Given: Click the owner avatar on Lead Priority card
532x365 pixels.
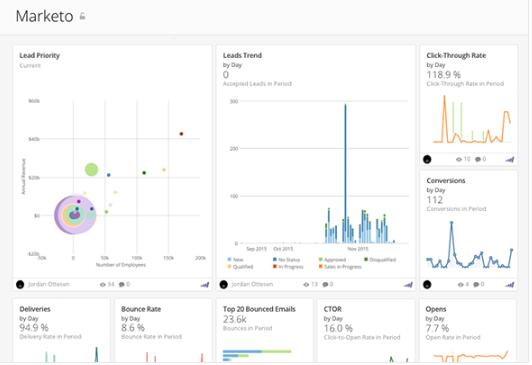Looking at the screenshot, I should (20, 284).
